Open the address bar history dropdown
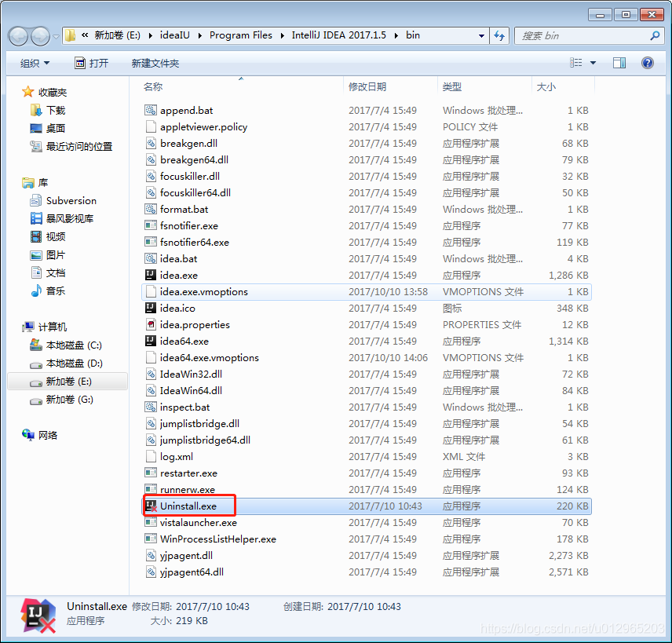672x643 pixels. (x=481, y=36)
